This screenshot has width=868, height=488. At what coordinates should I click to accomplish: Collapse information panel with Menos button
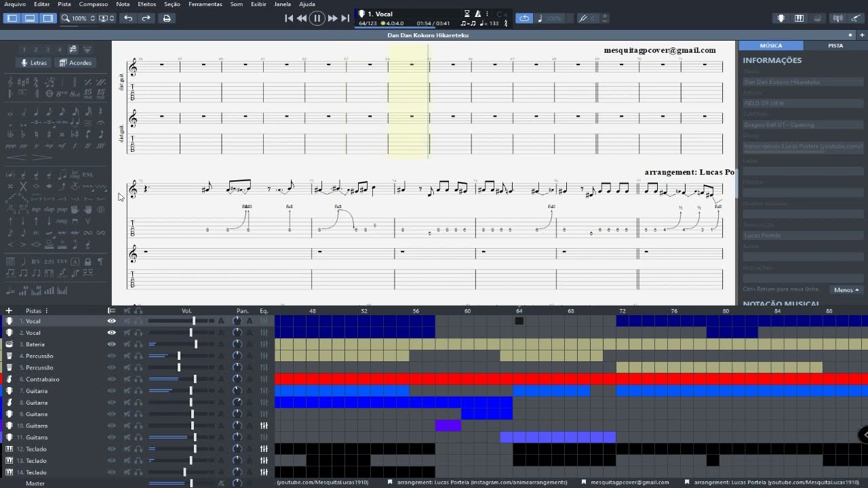(846, 290)
